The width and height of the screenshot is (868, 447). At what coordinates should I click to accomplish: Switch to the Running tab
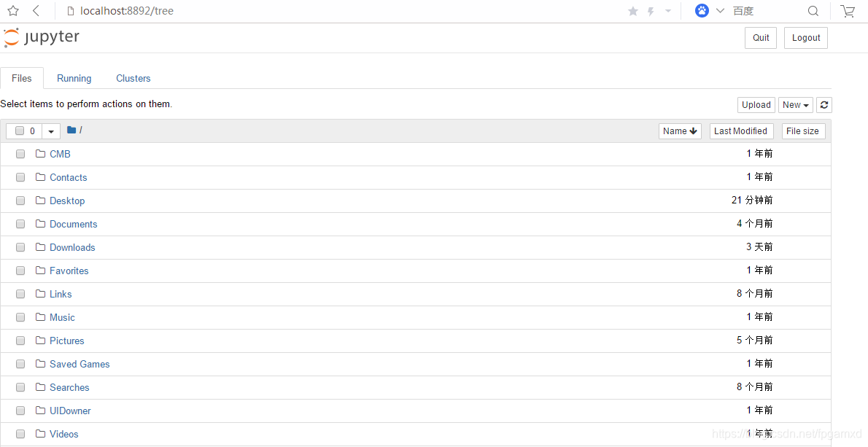pyautogui.click(x=74, y=79)
